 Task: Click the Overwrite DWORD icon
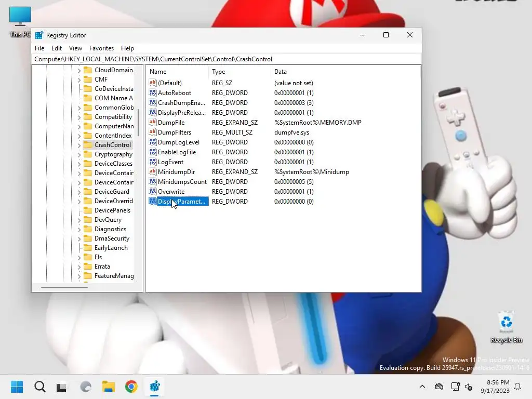(x=153, y=191)
